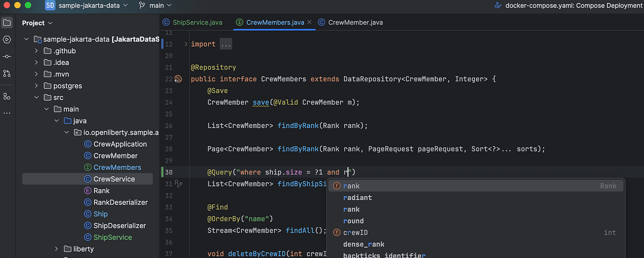Open RankDeserializer in the project tree

[120, 203]
